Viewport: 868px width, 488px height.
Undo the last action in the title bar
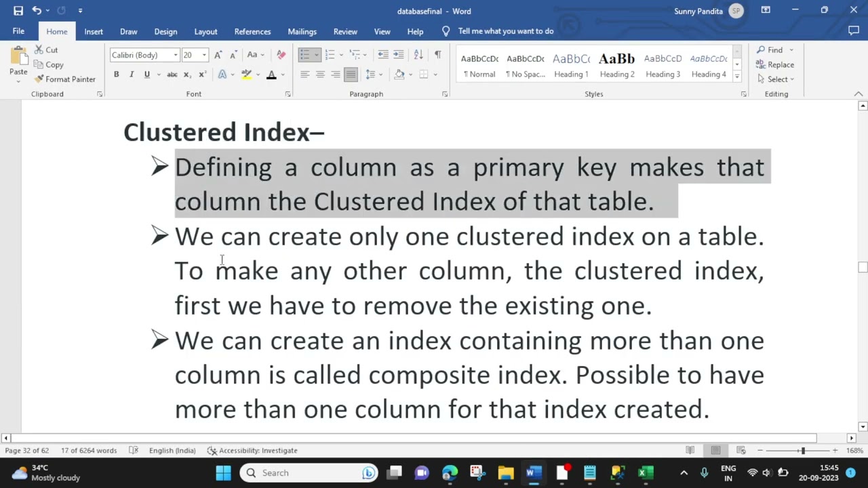click(x=37, y=11)
